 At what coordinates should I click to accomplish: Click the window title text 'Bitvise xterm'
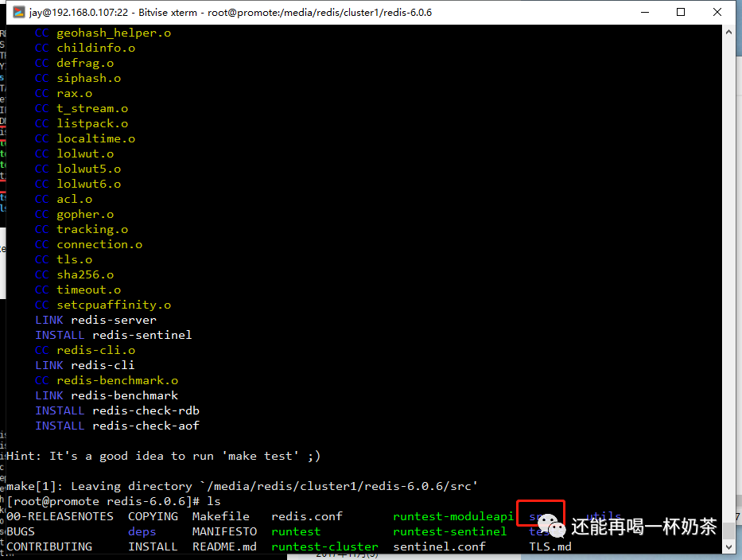tap(168, 13)
